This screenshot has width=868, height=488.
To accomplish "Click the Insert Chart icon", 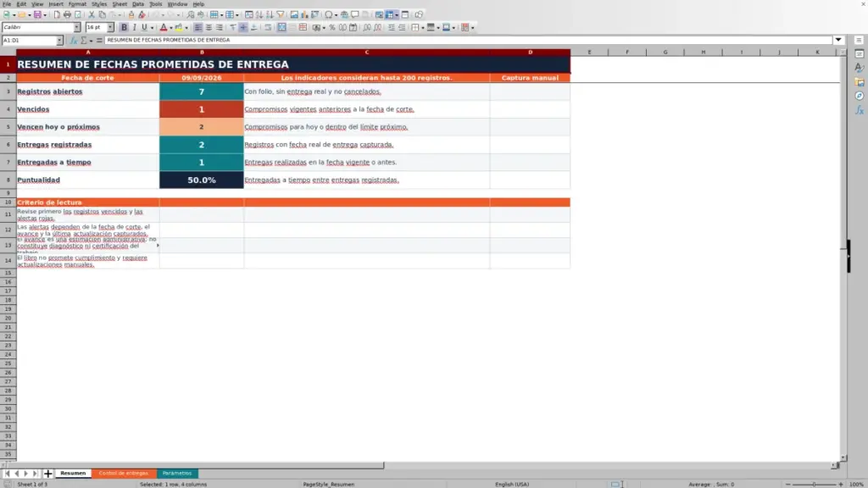I will click(304, 15).
